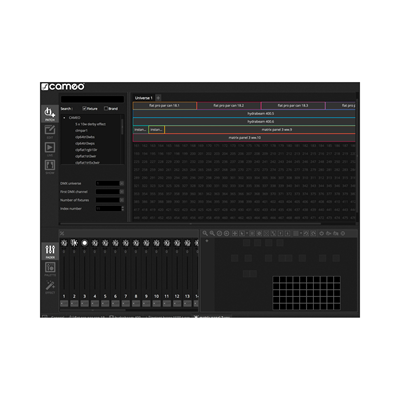Toggle the button below fader 2
This screenshot has width=400, height=400.
(74, 303)
